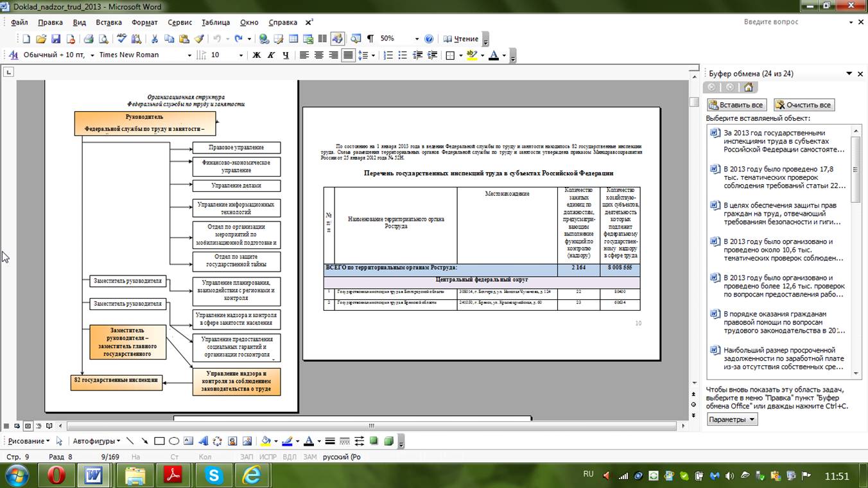Open the Таблица menu

(216, 22)
